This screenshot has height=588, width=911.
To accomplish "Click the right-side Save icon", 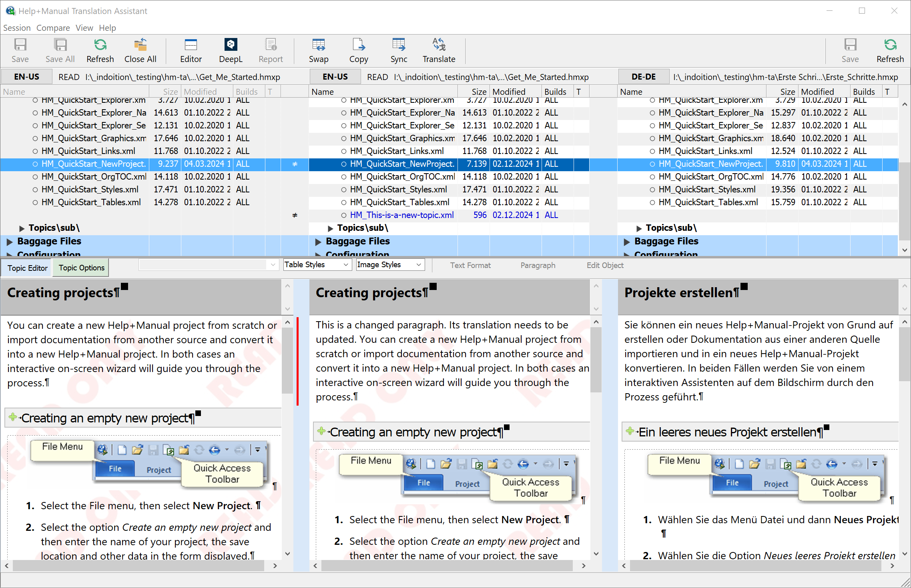I will tap(850, 51).
